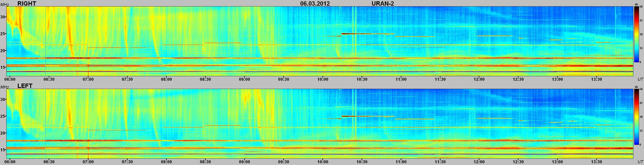Click 08:00 tick on LEFT panel time axis
Viewport: 644px width, 165px height.
tap(166, 162)
